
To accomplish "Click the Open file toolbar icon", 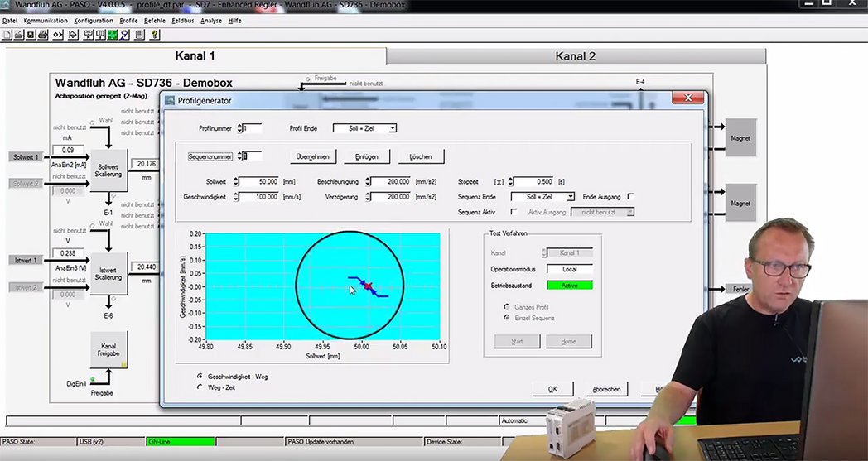I will 19,35.
